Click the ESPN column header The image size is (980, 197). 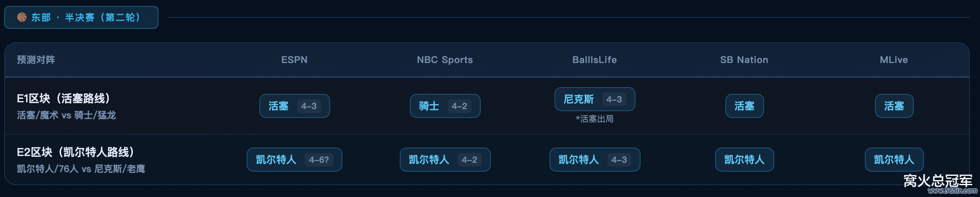coord(294,60)
